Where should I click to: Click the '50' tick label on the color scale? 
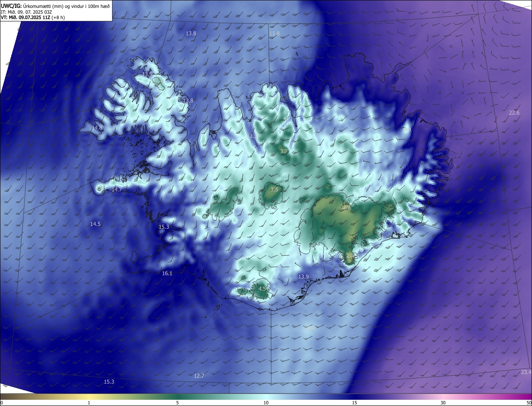[x=529, y=403]
